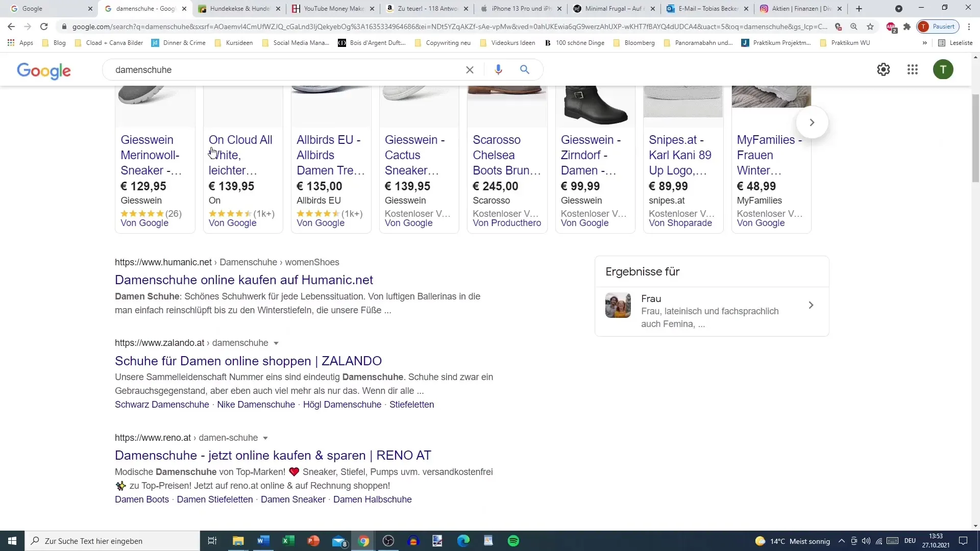This screenshot has width=980, height=551.
Task: Open Damenschuhe online kaufen auf Humanic.net
Action: 244,280
